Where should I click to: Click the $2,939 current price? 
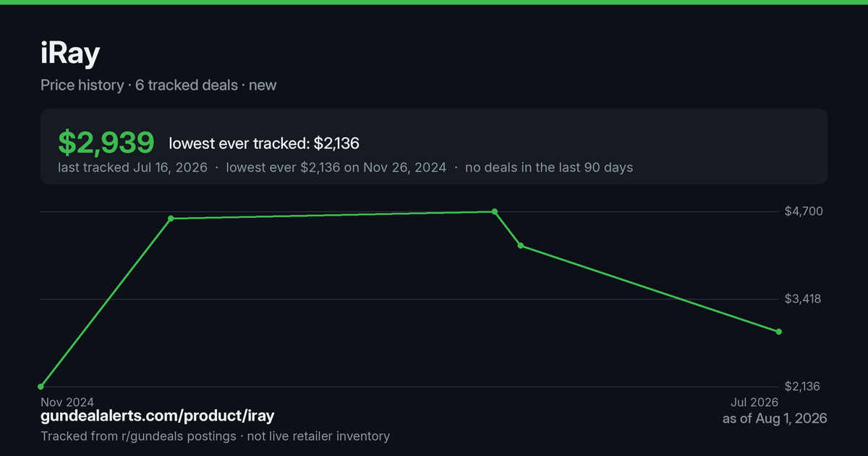[x=106, y=143]
